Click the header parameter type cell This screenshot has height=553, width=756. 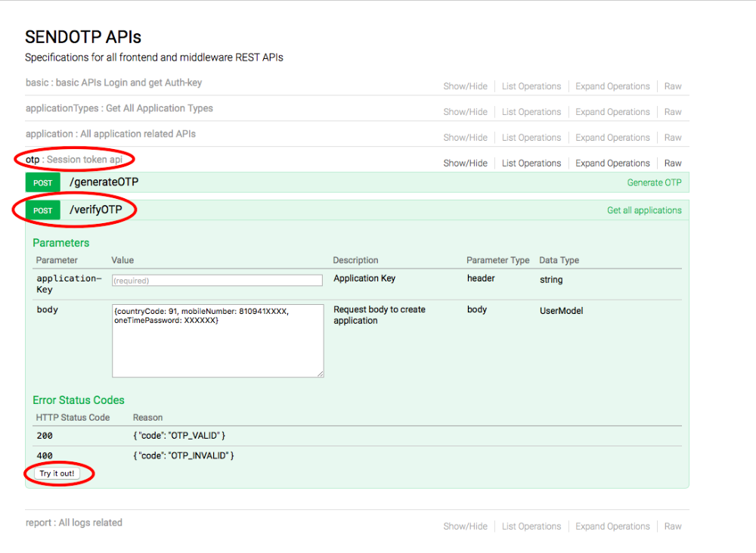(x=481, y=278)
